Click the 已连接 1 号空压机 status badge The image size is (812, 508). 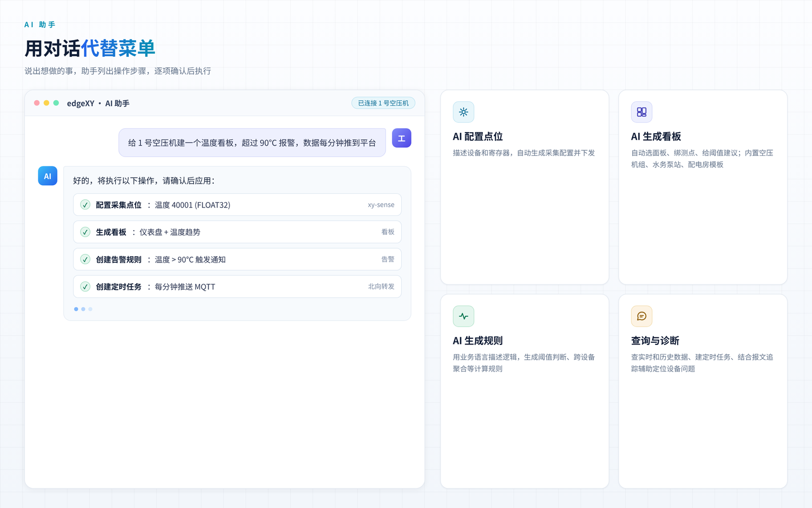(x=383, y=103)
